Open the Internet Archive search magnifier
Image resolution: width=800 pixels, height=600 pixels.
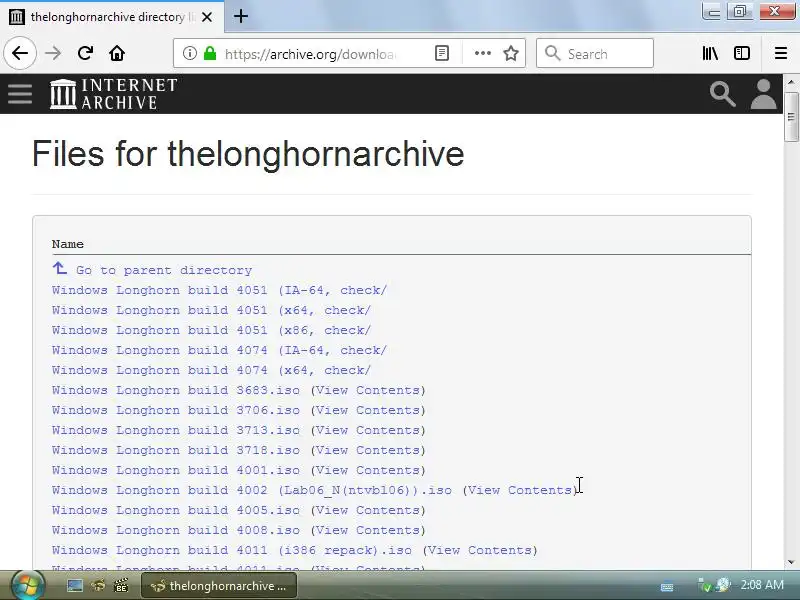[x=722, y=94]
